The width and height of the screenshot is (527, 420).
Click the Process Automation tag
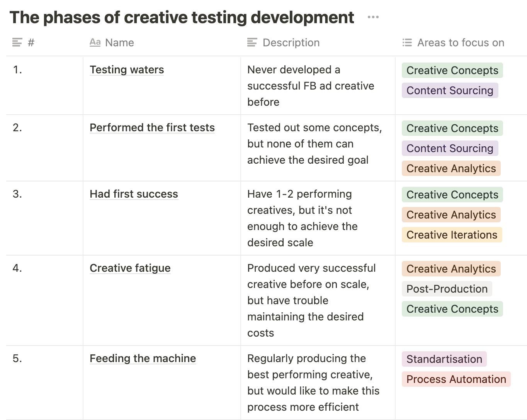pos(456,379)
